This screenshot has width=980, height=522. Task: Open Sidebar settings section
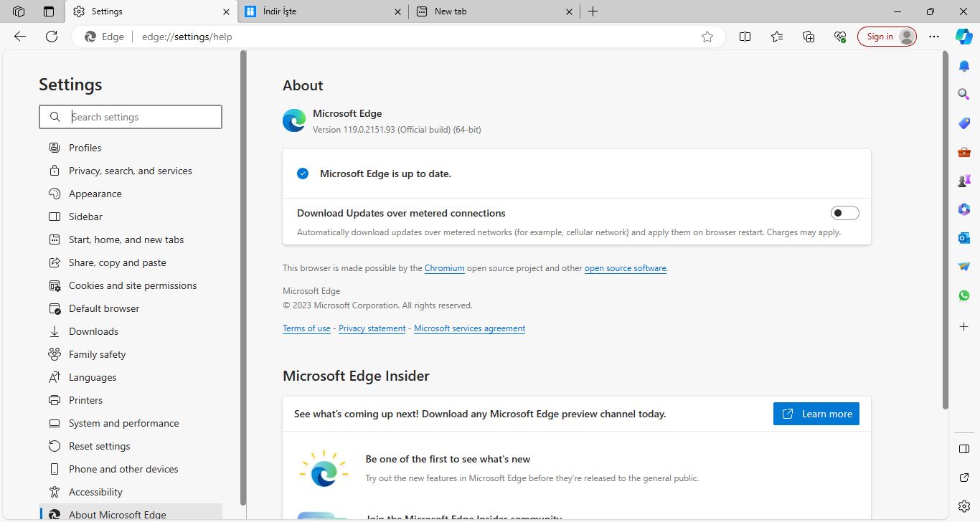131,217
